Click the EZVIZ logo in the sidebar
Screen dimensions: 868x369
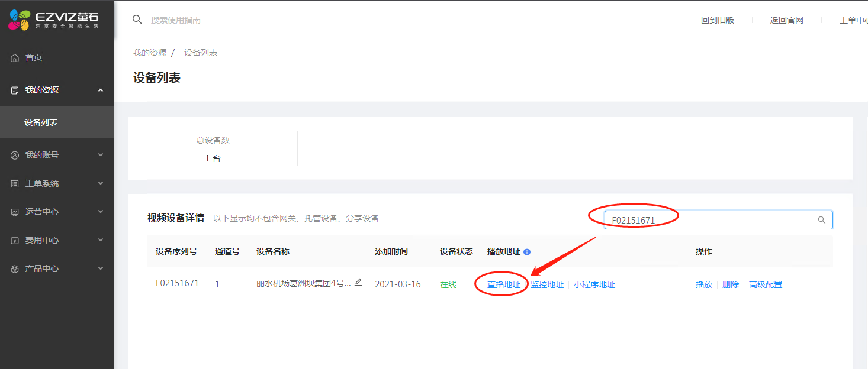53,20
